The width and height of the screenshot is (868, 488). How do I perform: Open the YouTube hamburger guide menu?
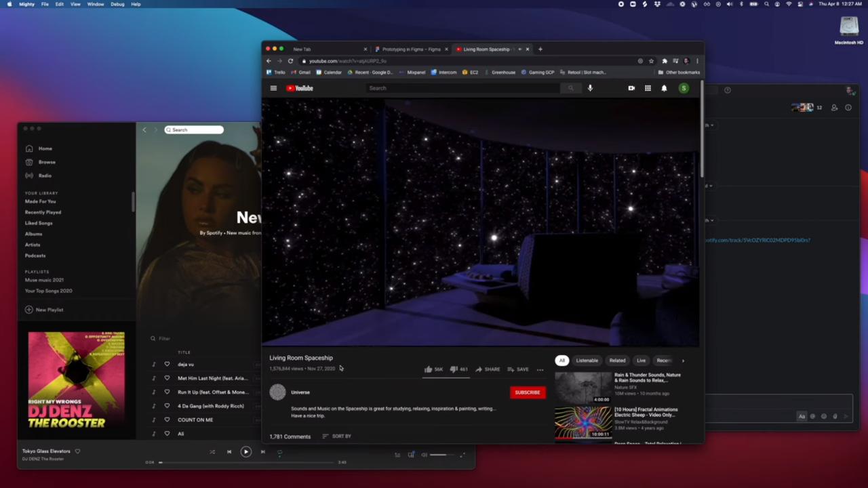coord(273,88)
